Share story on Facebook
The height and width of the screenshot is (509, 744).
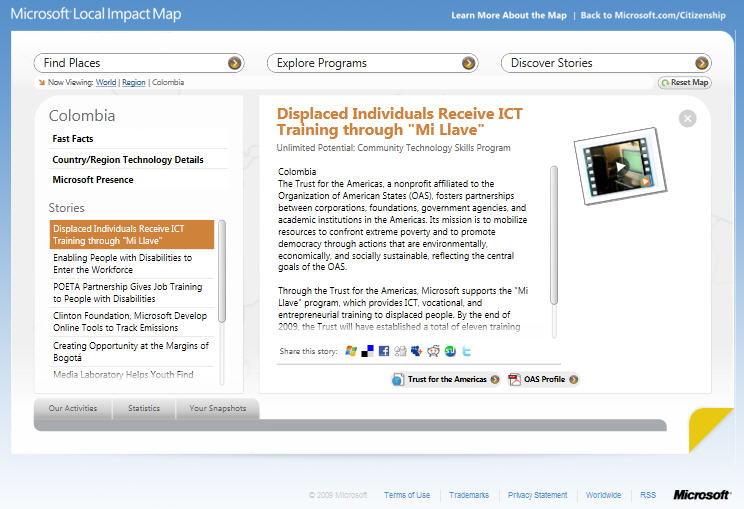pyautogui.click(x=384, y=351)
